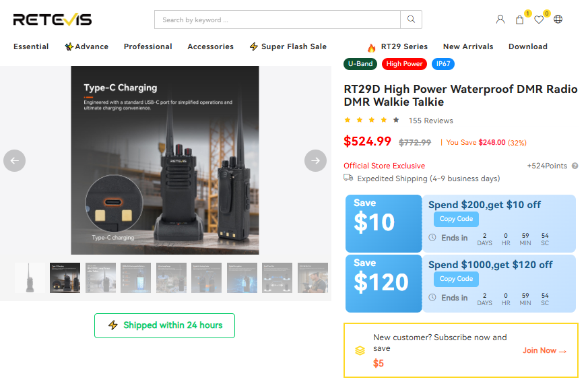
Task: Copy code for $120 off coupon
Action: tap(456, 279)
